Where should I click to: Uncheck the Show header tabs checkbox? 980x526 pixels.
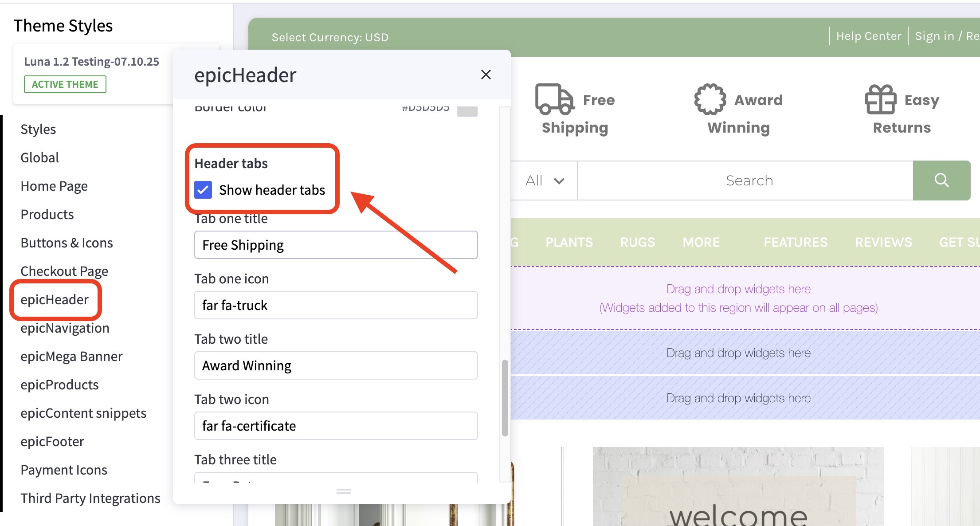tap(203, 190)
